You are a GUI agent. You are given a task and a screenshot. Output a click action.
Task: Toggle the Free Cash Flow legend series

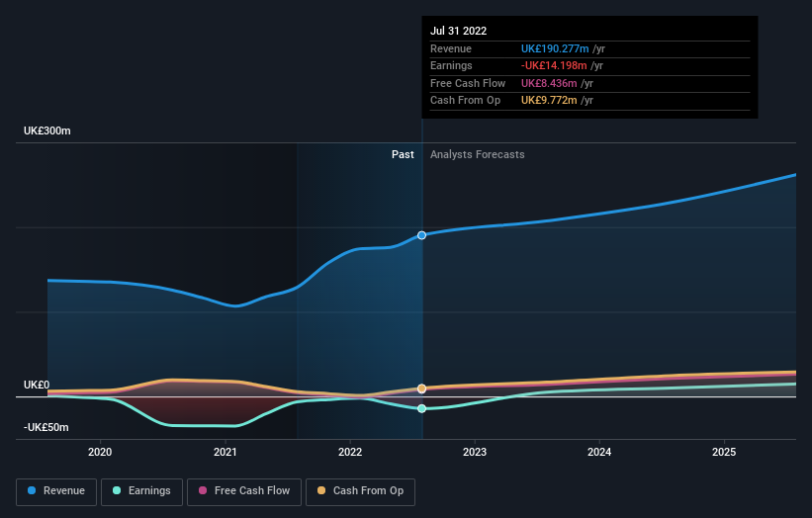pyautogui.click(x=244, y=491)
